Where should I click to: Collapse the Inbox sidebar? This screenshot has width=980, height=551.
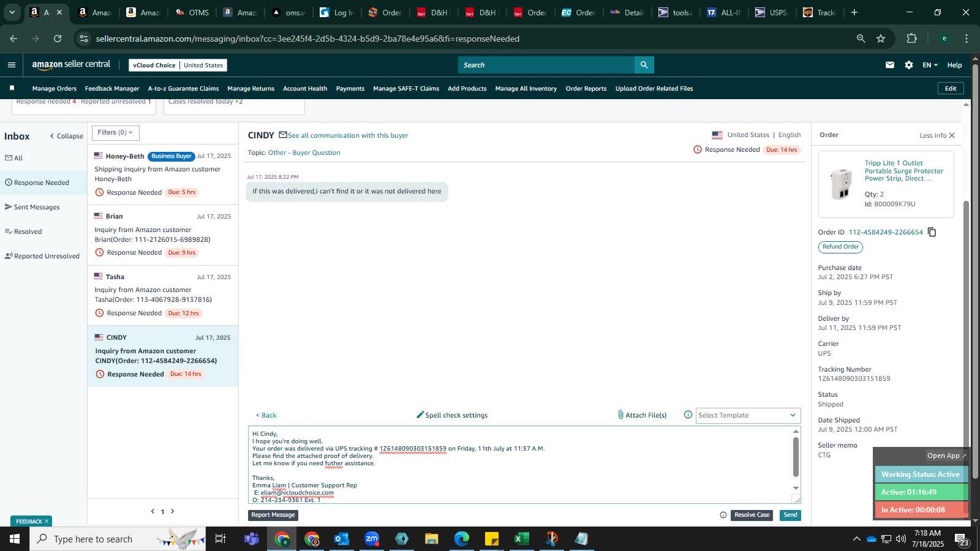[x=66, y=136]
